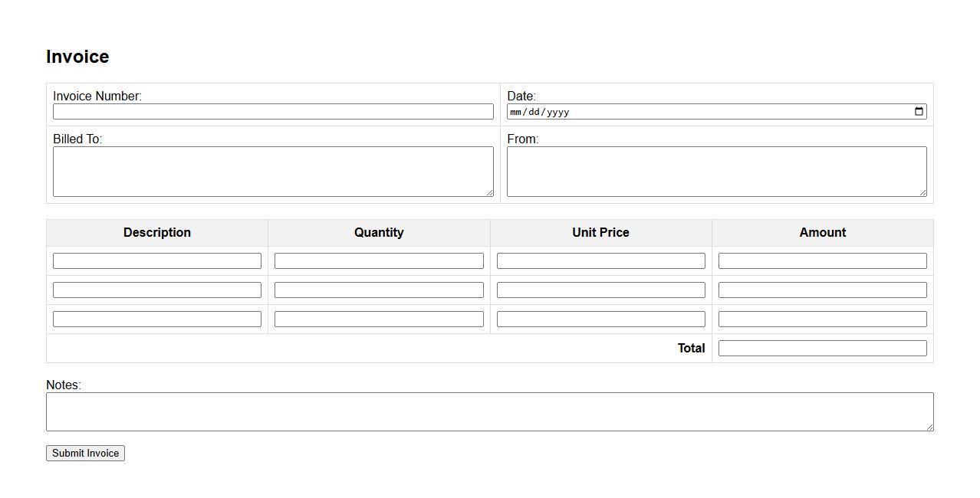This screenshot has height=498, width=980.
Task: Click second row Quantity field
Action: (379, 290)
